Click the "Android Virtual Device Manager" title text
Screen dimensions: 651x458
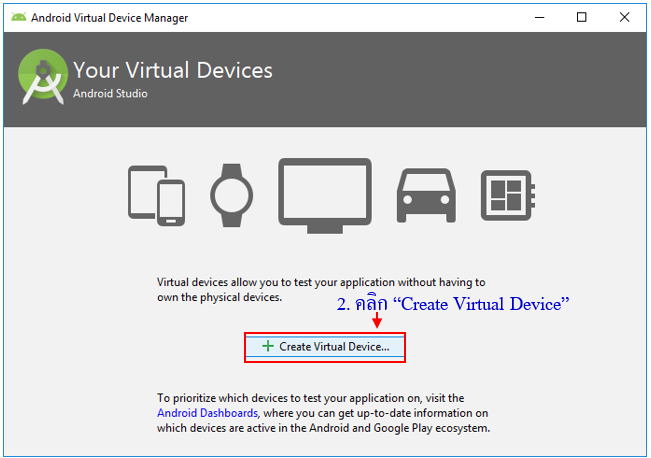click(x=109, y=18)
